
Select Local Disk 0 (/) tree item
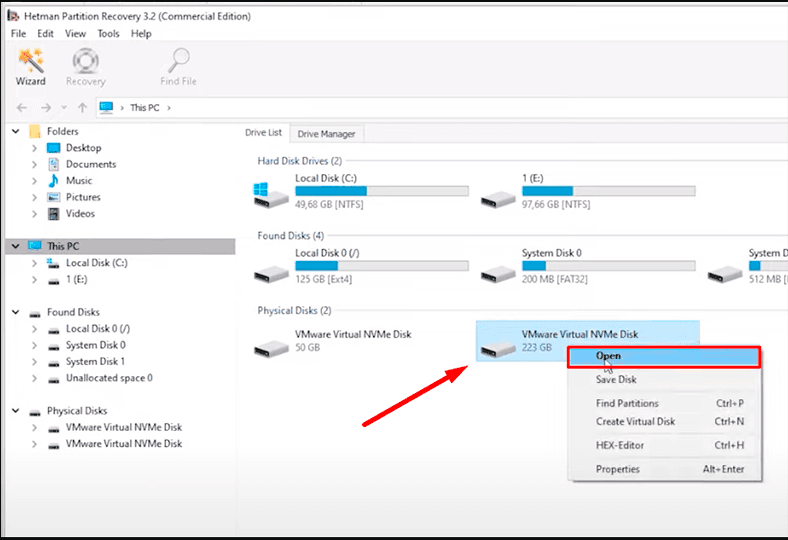(x=98, y=329)
